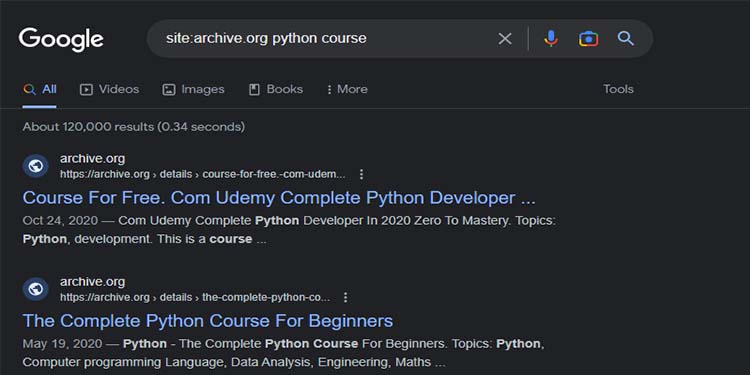Click the globe favicon of the Udemy course result

tap(35, 166)
